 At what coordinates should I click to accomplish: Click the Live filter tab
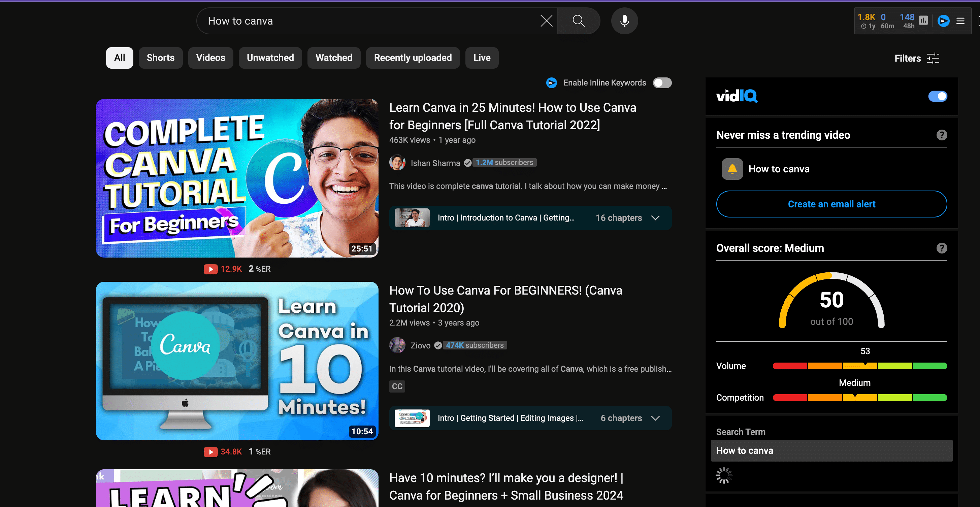pos(482,58)
